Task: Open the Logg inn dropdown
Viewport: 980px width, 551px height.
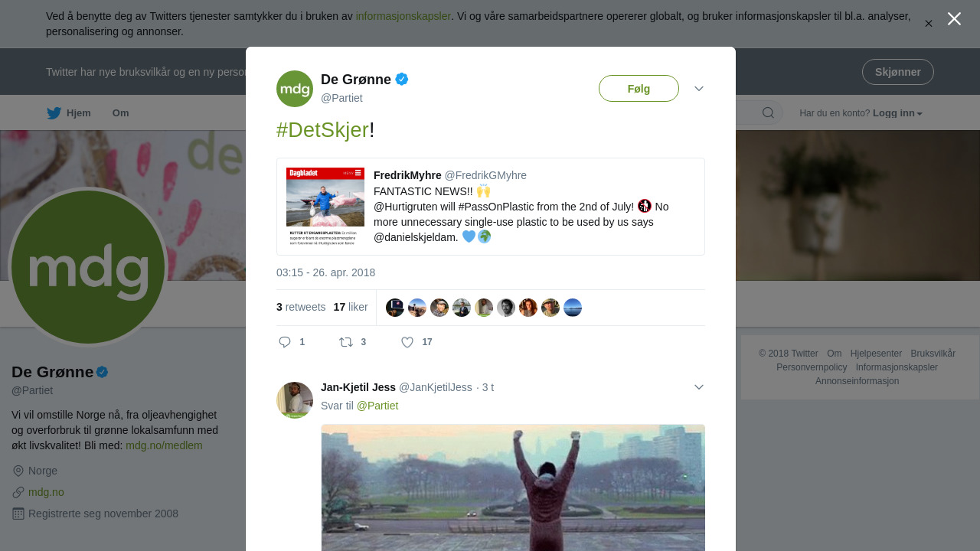Action: click(x=897, y=113)
